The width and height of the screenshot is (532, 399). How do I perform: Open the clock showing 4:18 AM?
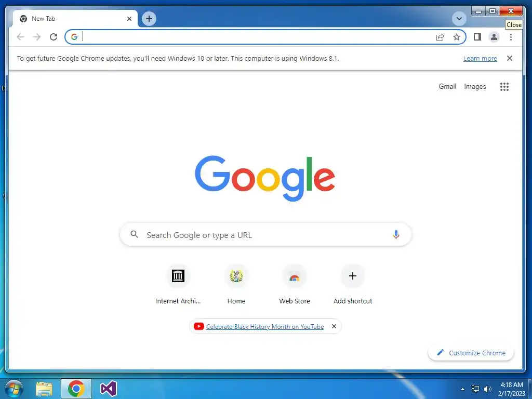pos(512,389)
